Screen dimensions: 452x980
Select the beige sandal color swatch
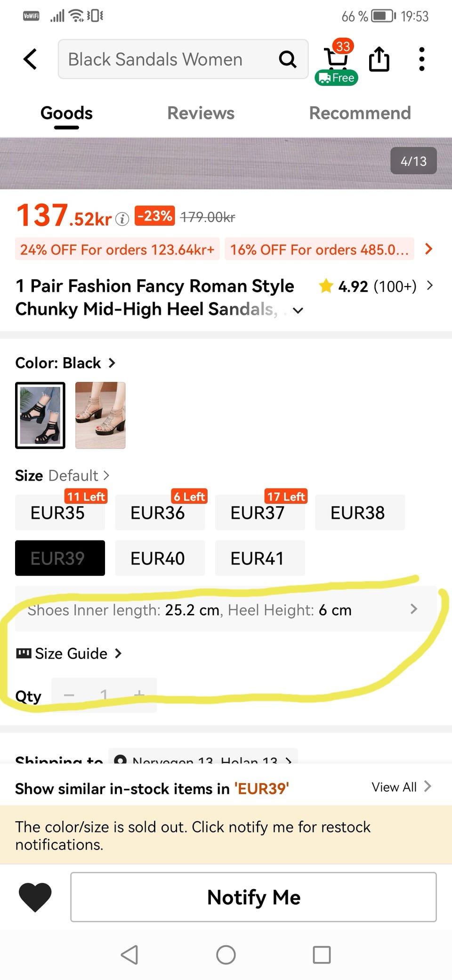click(x=100, y=415)
